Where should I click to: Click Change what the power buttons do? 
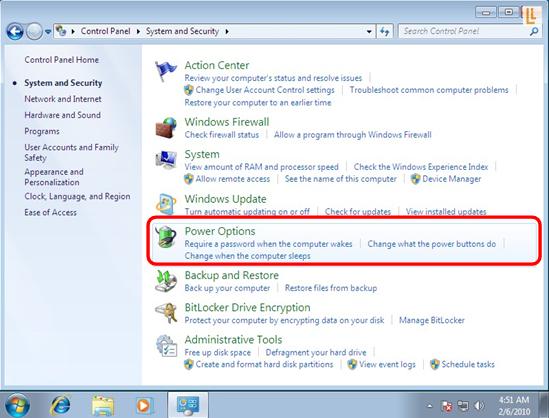(432, 244)
